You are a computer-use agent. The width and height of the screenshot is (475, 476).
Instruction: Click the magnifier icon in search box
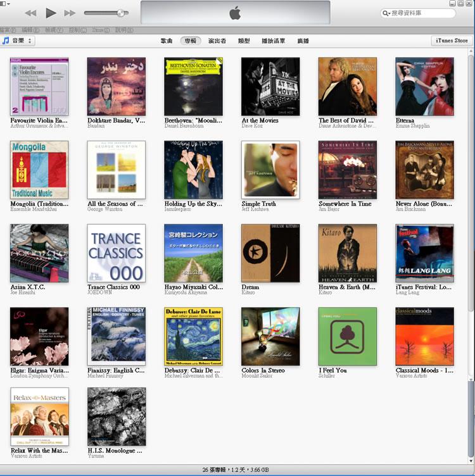click(386, 13)
